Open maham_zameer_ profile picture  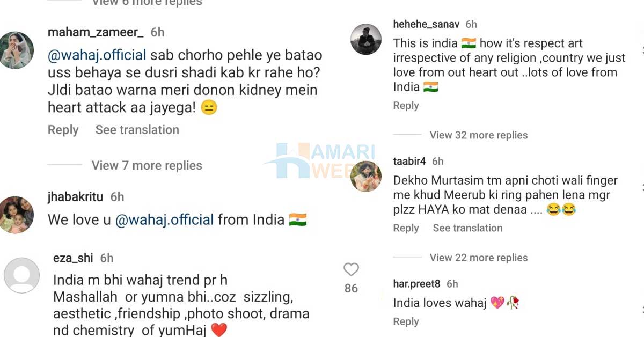point(17,50)
